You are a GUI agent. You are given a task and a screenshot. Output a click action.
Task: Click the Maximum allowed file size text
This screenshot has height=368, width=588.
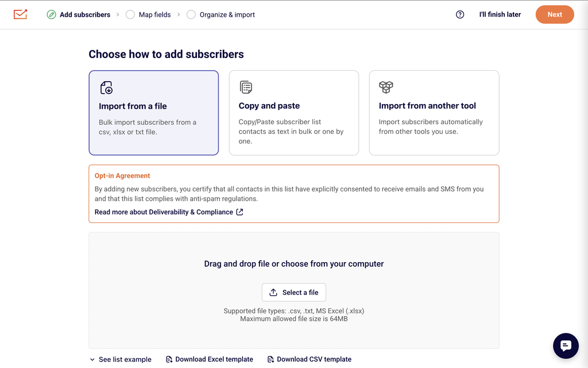point(294,319)
